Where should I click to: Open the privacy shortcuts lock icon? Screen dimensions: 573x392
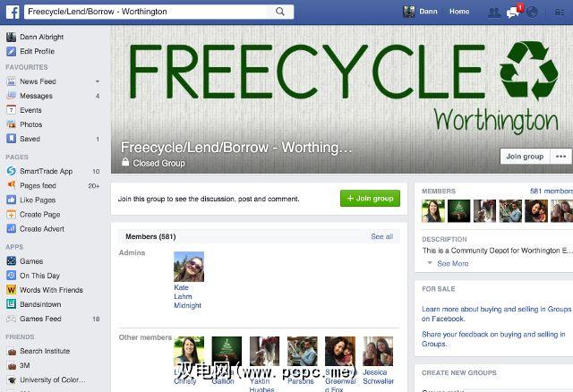560,13
